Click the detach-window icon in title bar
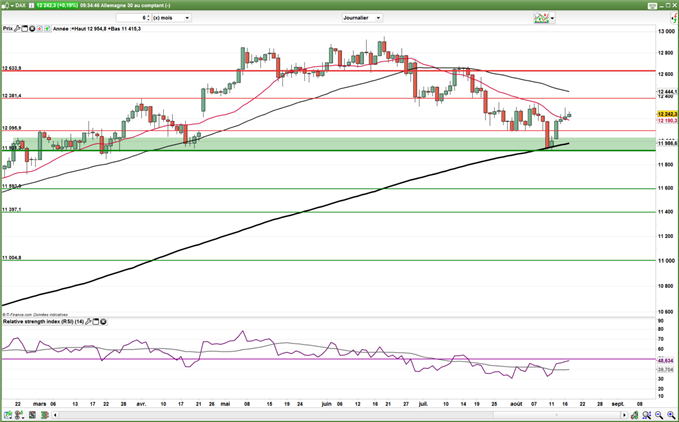The height and width of the screenshot is (422, 679). (653, 6)
